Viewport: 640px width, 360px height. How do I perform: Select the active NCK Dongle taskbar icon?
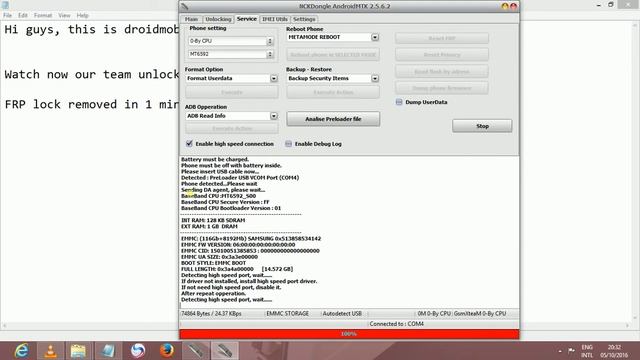point(224,351)
